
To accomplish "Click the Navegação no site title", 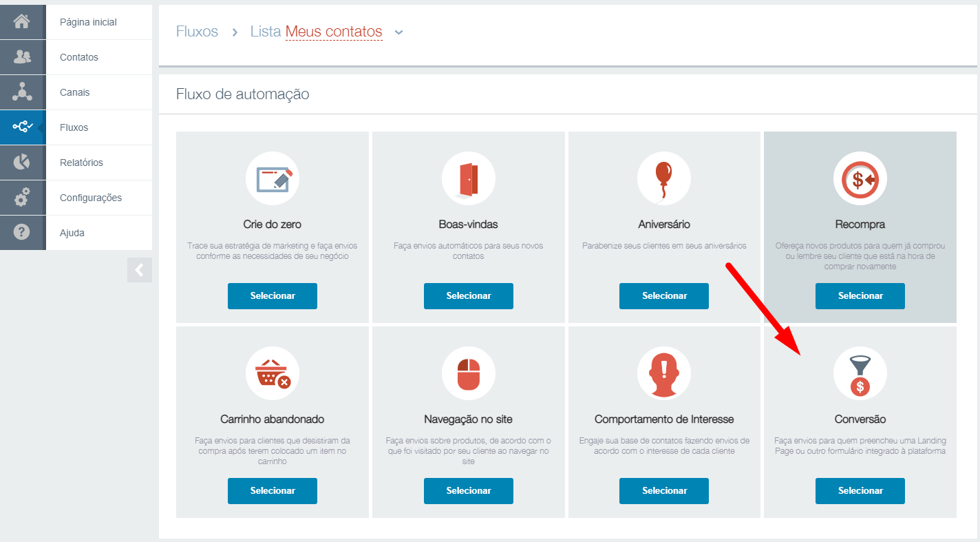I will (x=469, y=419).
